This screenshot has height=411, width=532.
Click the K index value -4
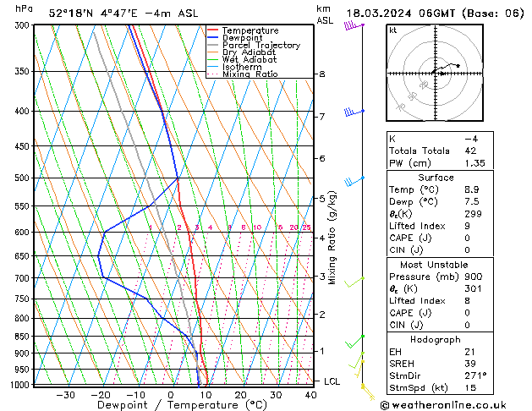(471, 139)
